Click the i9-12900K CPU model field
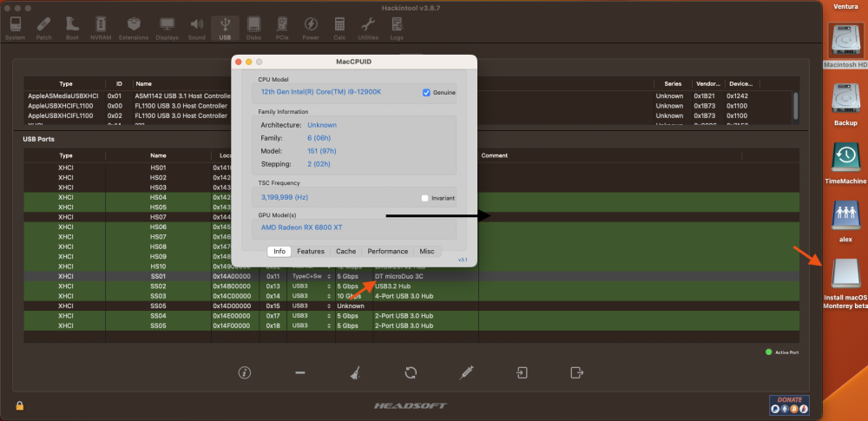Screen dimensions: 868x421 354,93
